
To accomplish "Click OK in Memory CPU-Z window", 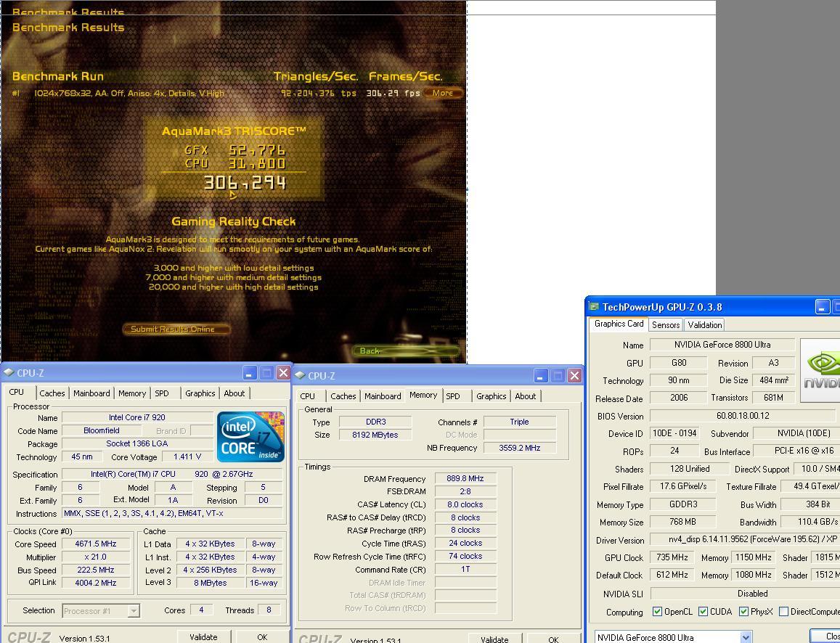I will [553, 639].
